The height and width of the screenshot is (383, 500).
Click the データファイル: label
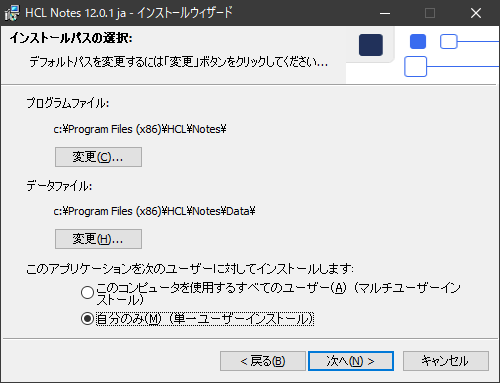tap(59, 186)
